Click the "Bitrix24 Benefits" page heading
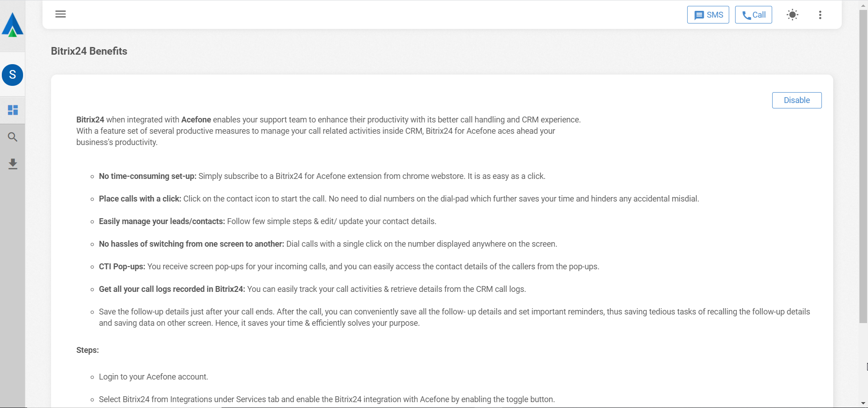 pos(89,51)
